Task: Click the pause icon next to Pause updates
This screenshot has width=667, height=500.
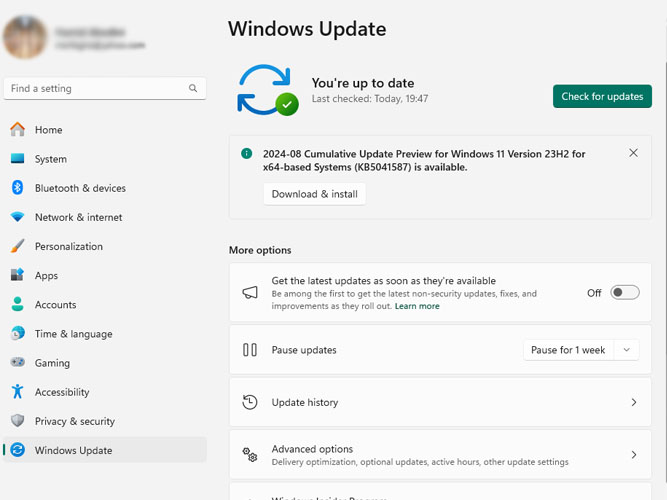Action: tap(250, 350)
